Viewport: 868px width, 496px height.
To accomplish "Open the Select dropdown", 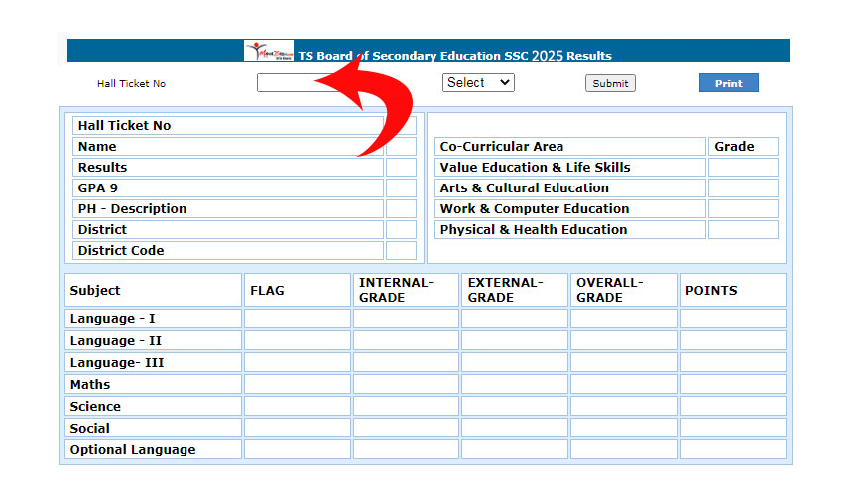I will [478, 83].
